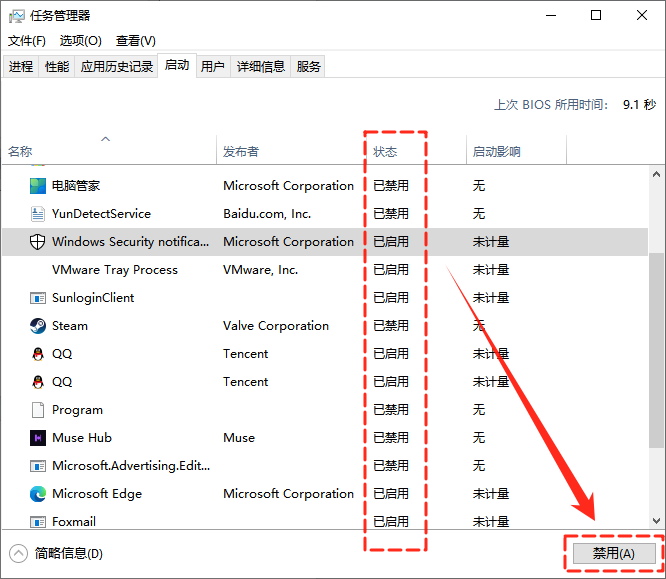Select the SunloginClient entry
This screenshot has height=579, width=666.
tap(93, 298)
